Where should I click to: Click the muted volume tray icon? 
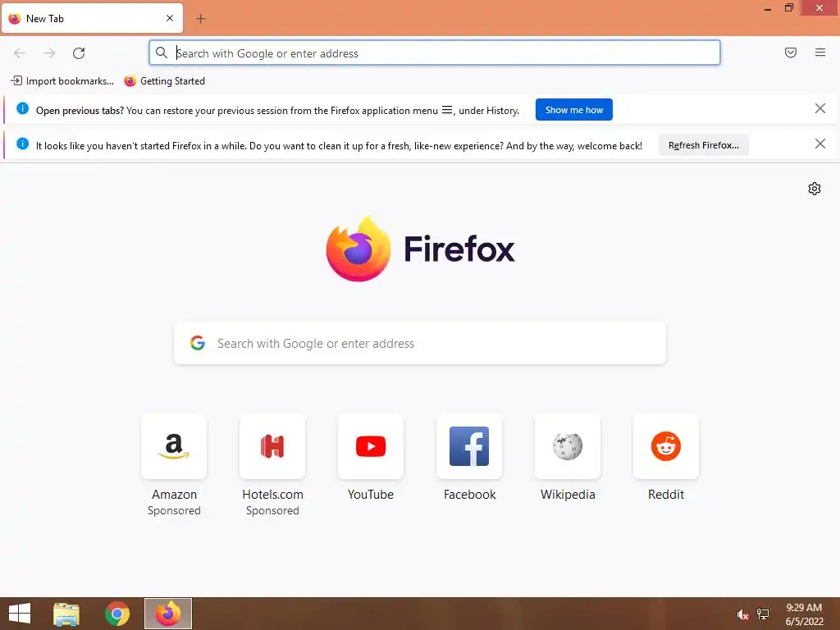click(742, 614)
